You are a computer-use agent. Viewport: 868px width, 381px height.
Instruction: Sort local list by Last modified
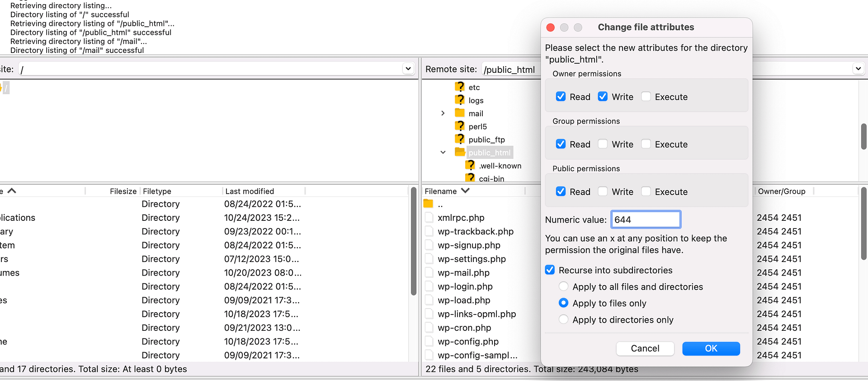tap(250, 191)
